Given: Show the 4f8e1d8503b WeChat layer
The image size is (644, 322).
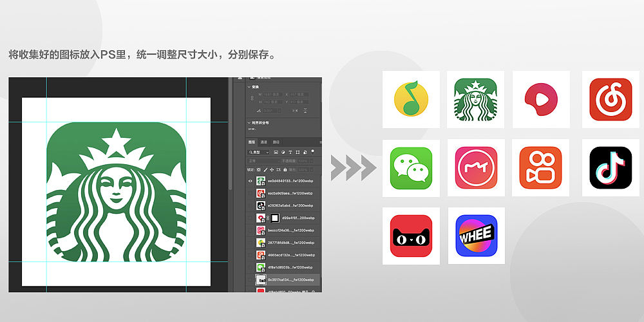Looking at the screenshot, I should point(250,267).
